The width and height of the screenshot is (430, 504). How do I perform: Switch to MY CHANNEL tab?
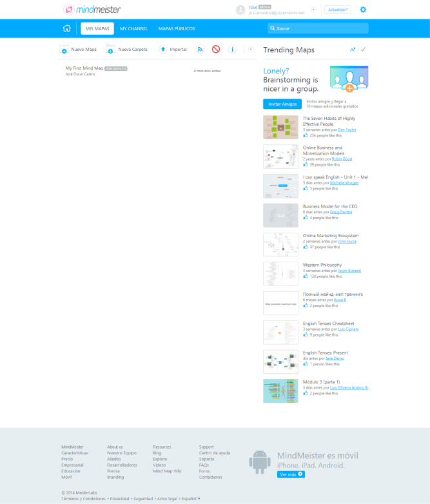[x=134, y=28]
